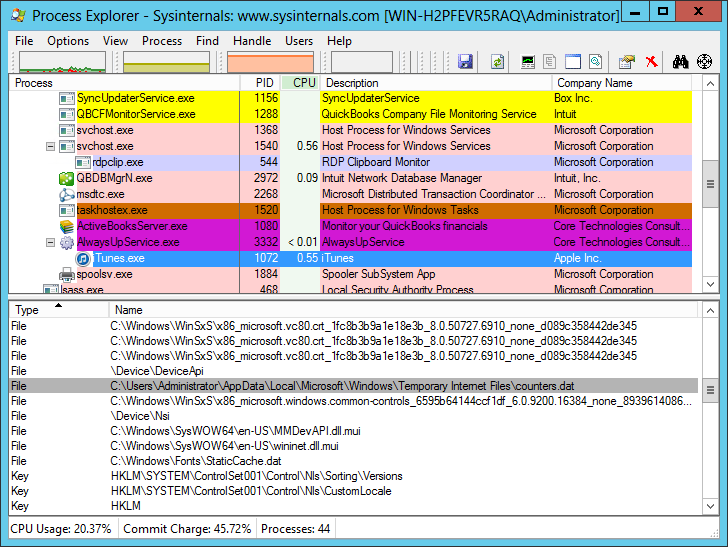Open the Handle menu
Screen dimensions: 728x547
tap(252, 41)
